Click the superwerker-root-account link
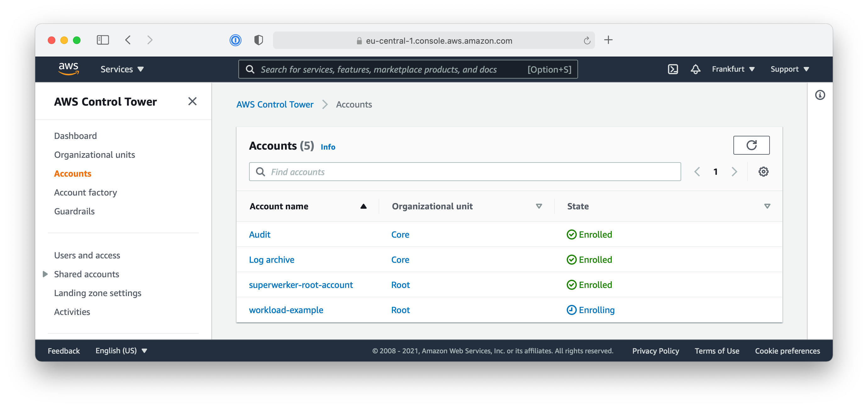Image resolution: width=868 pixels, height=408 pixels. point(301,284)
